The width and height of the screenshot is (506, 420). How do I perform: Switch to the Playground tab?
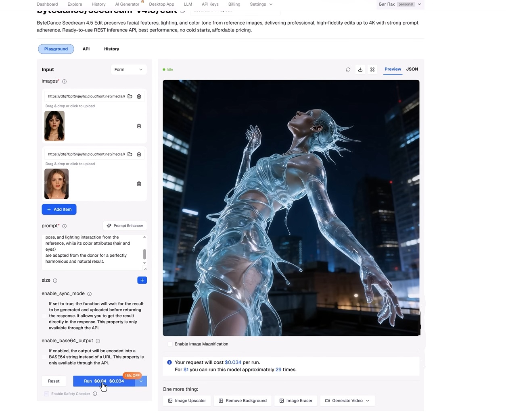click(56, 49)
